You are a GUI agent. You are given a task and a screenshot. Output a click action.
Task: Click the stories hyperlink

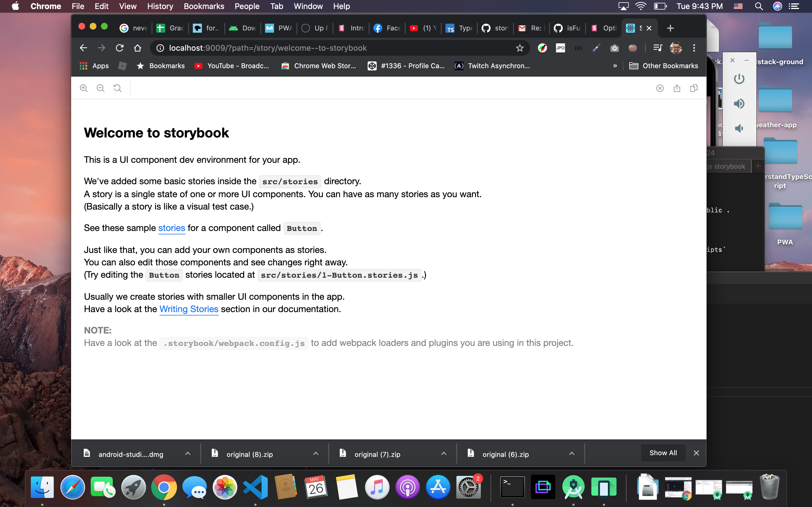(x=171, y=228)
